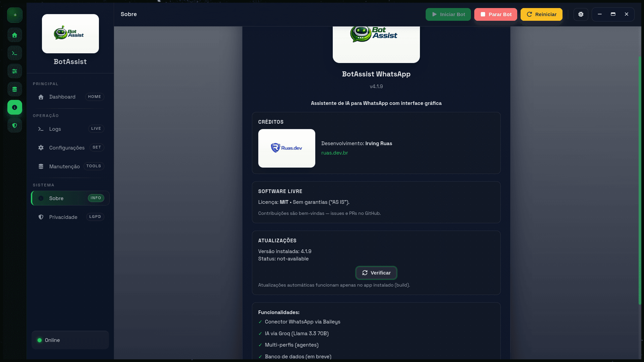Image resolution: width=644 pixels, height=362 pixels.
Task: Open the ruas.dev.br link
Action: [x=334, y=153]
